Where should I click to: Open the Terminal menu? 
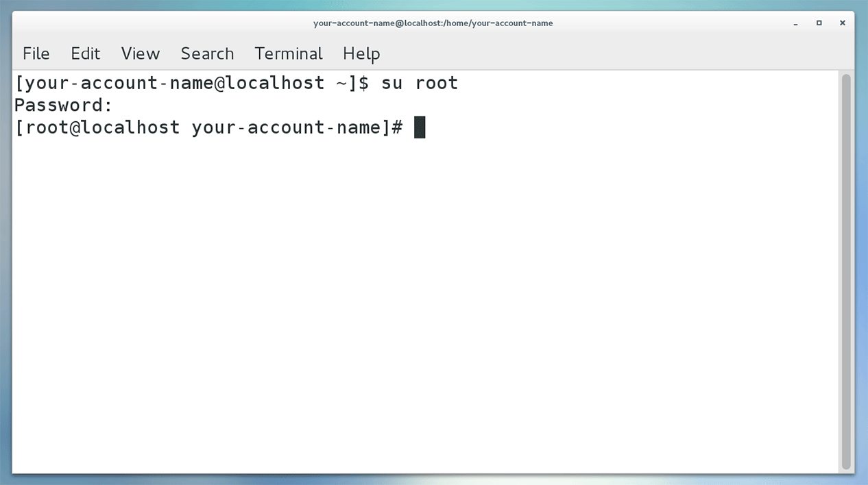pyautogui.click(x=288, y=53)
